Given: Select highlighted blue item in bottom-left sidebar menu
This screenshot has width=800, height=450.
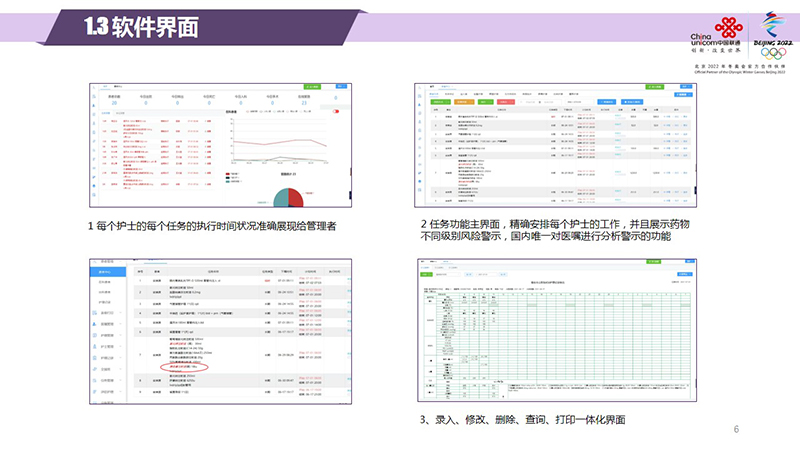Looking at the screenshot, I should click(x=107, y=271).
